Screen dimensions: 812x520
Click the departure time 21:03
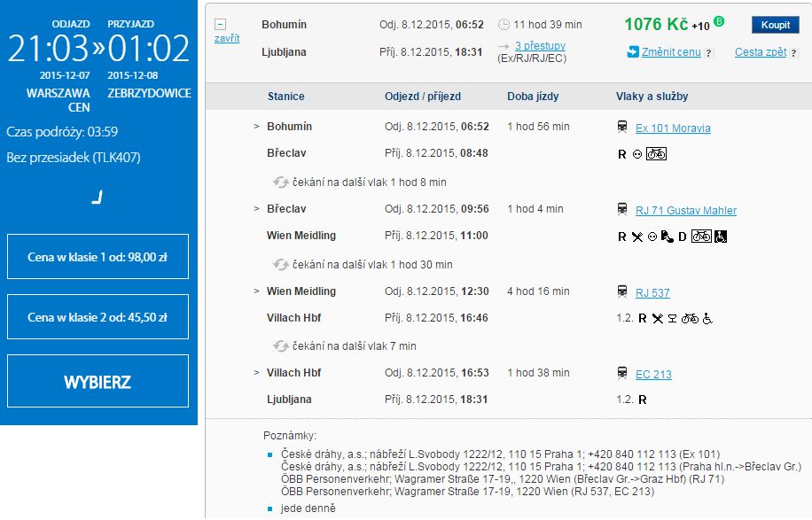pos(48,48)
